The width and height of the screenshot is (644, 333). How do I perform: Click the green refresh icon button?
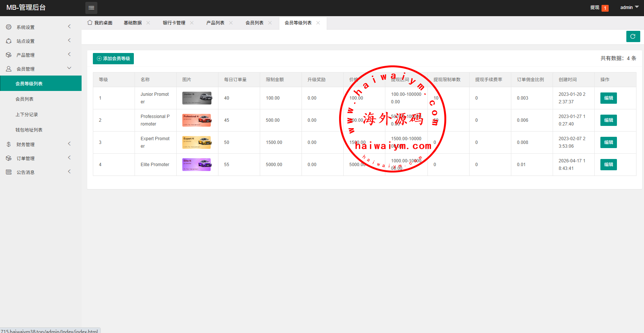(633, 36)
